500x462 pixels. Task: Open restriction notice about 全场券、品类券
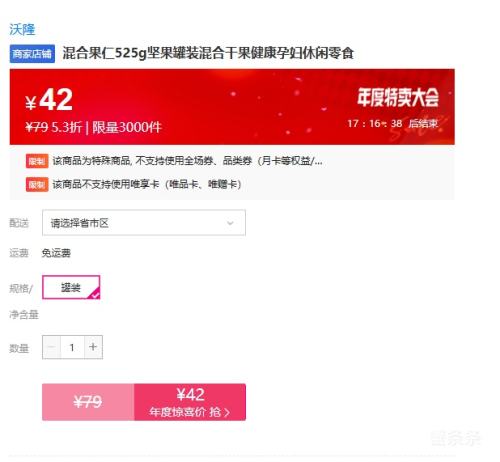click(187, 161)
